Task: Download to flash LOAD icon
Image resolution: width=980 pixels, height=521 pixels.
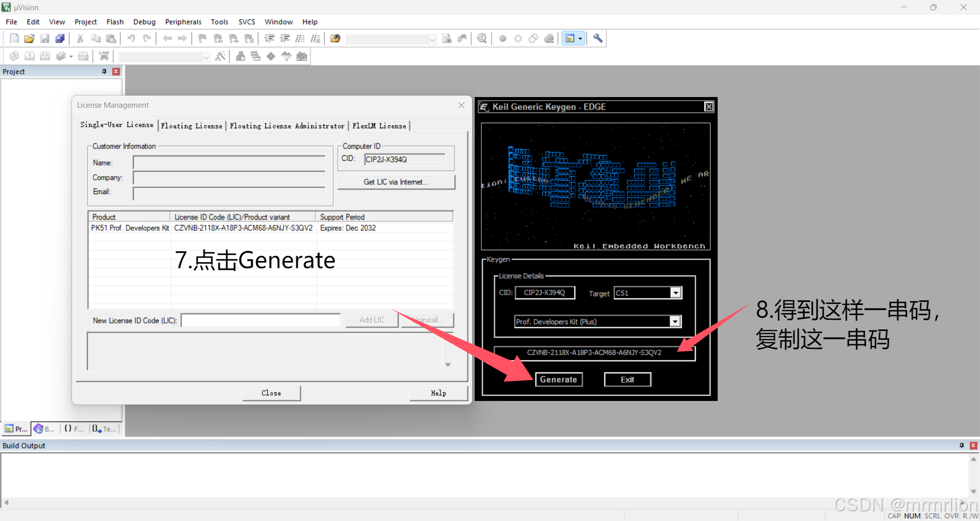Action: tap(104, 56)
